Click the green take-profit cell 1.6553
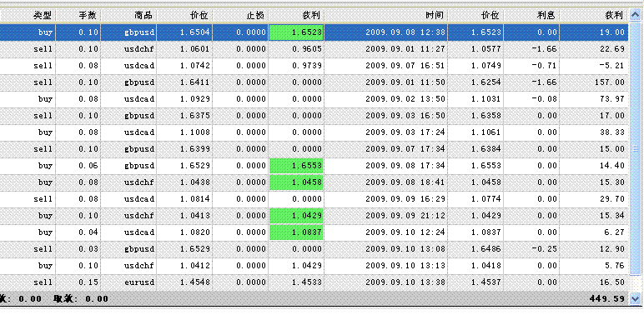This screenshot has height=320, width=644. click(296, 166)
